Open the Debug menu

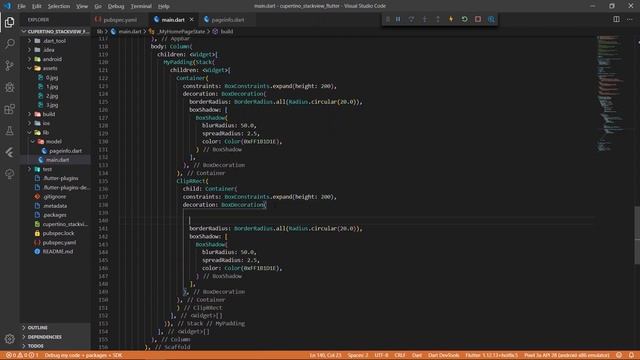tap(116, 6)
